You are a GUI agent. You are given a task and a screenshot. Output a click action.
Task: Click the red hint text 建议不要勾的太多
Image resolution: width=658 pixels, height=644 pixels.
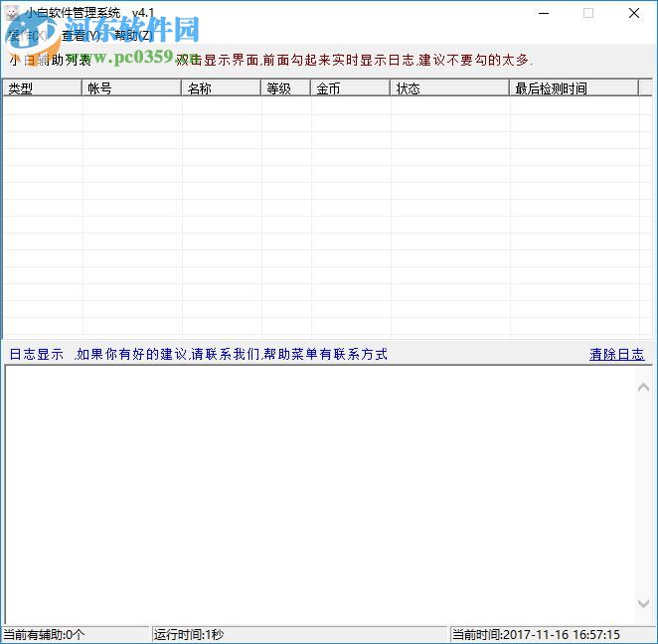tap(476, 60)
